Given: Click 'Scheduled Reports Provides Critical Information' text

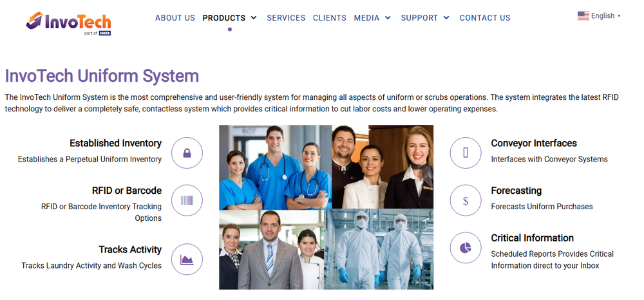Looking at the screenshot, I should (x=553, y=260).
